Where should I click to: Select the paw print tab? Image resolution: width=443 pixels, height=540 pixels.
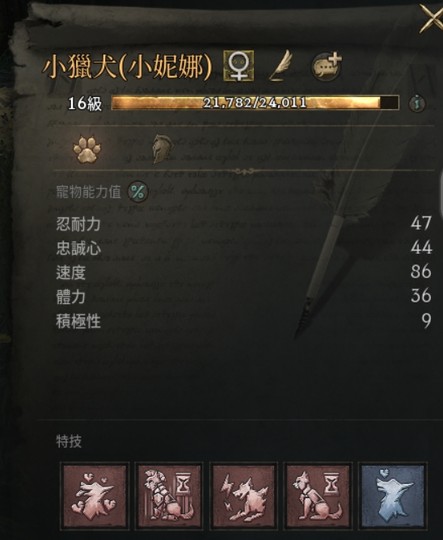coord(87,149)
